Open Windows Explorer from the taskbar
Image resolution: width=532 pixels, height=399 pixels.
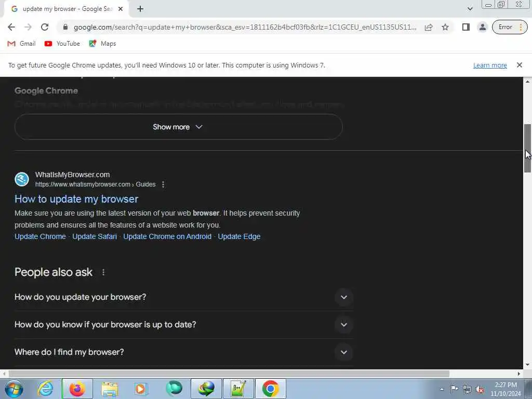pyautogui.click(x=110, y=389)
